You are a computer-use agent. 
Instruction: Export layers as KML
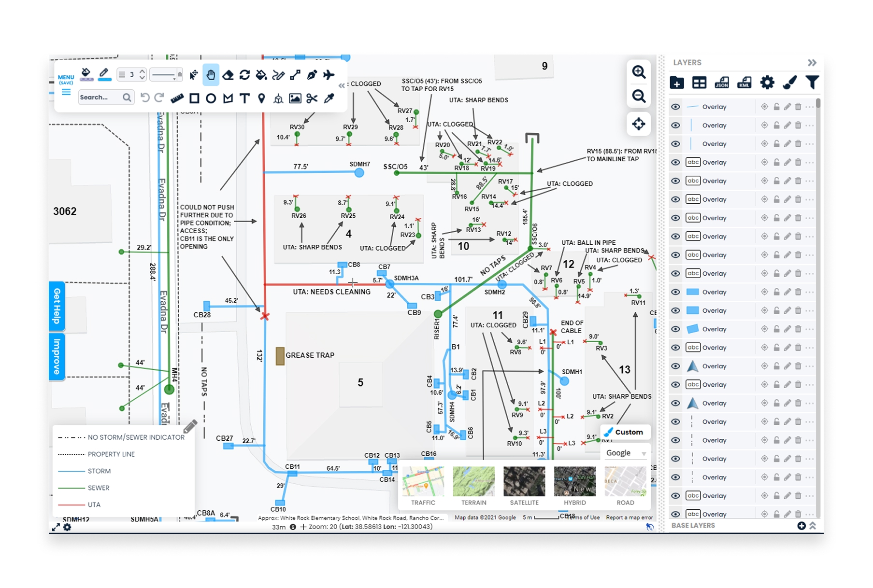pyautogui.click(x=744, y=82)
